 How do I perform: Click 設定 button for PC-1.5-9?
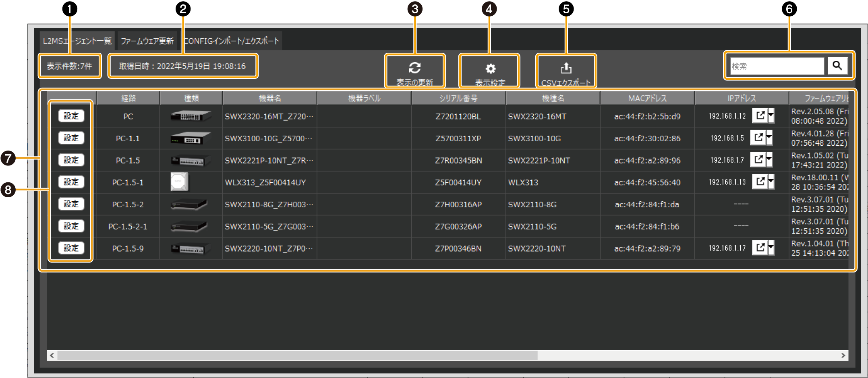[x=71, y=248]
